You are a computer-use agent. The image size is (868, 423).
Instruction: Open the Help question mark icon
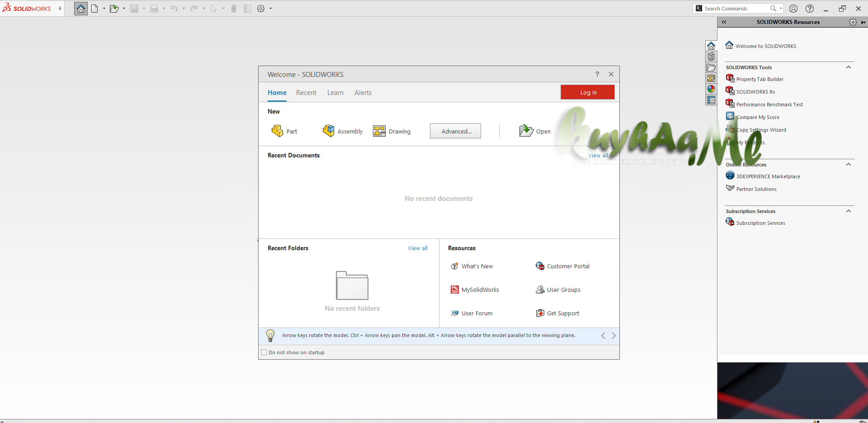pos(810,9)
